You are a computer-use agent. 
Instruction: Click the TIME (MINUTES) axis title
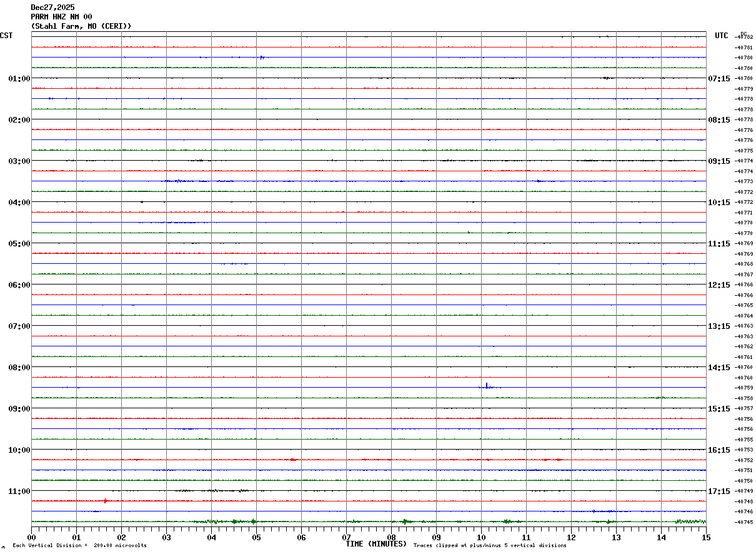click(376, 544)
